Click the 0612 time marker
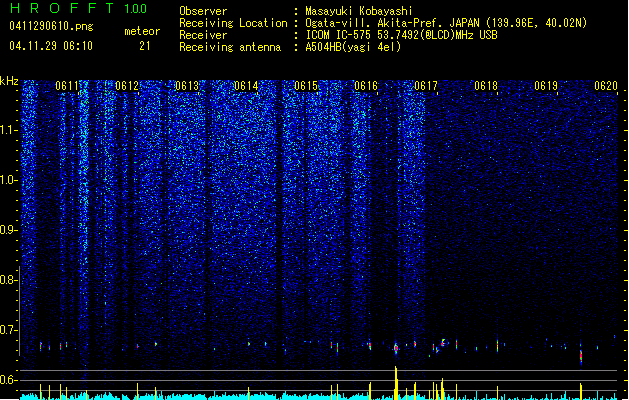The height and width of the screenshot is (400, 629). (x=127, y=86)
